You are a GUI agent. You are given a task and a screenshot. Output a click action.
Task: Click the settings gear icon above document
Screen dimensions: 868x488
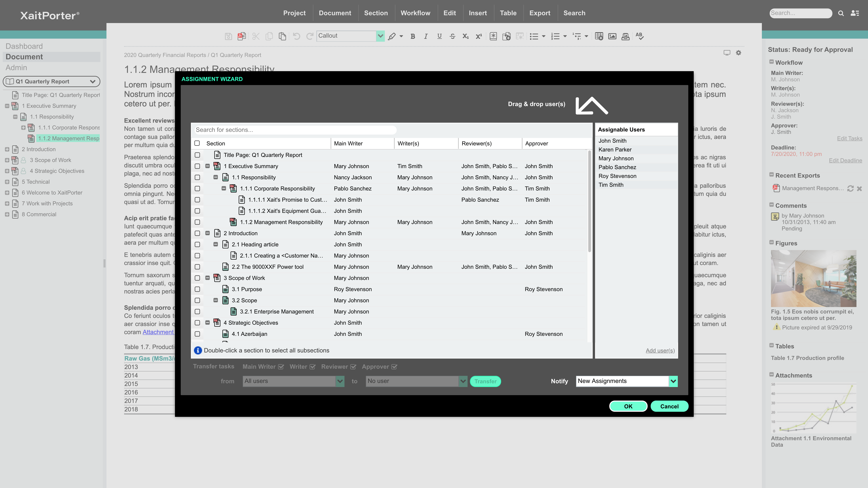click(x=738, y=53)
